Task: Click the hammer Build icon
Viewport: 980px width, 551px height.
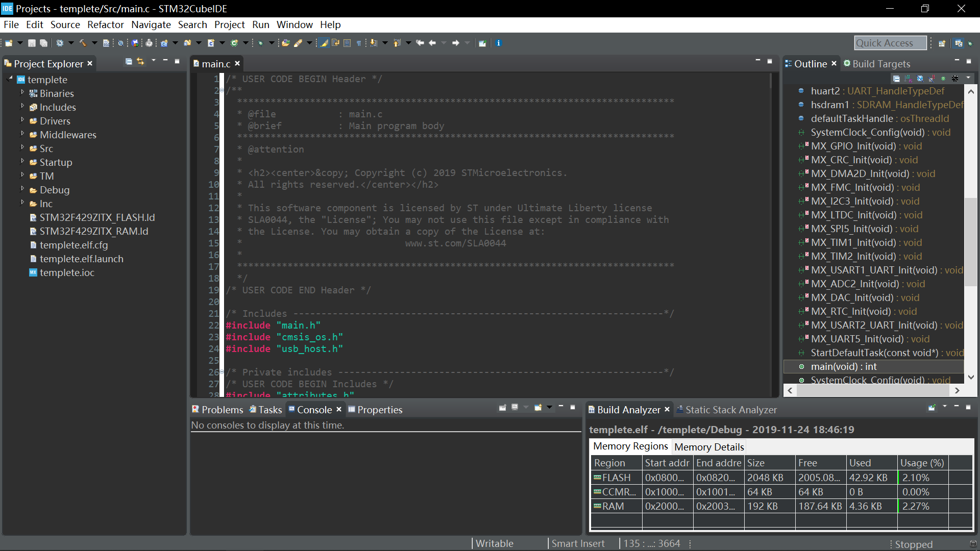Action: click(x=83, y=43)
